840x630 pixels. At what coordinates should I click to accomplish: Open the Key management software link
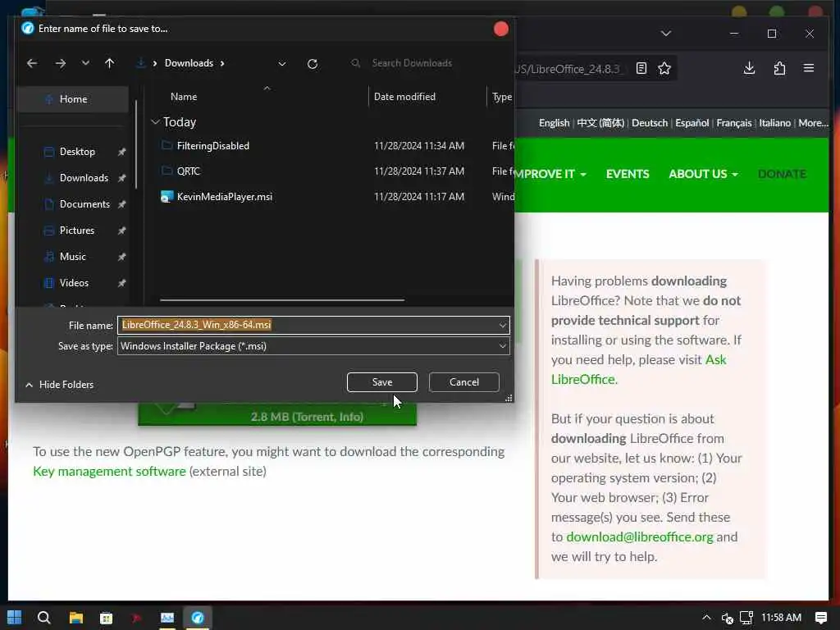click(x=109, y=472)
